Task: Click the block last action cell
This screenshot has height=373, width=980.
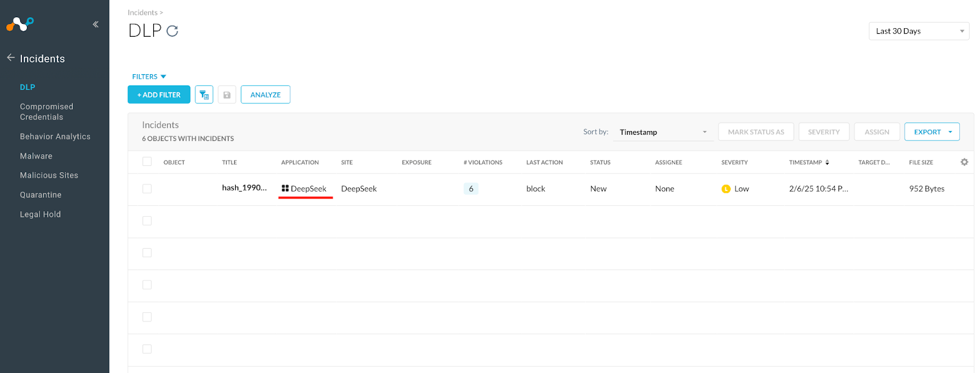Action: (535, 189)
